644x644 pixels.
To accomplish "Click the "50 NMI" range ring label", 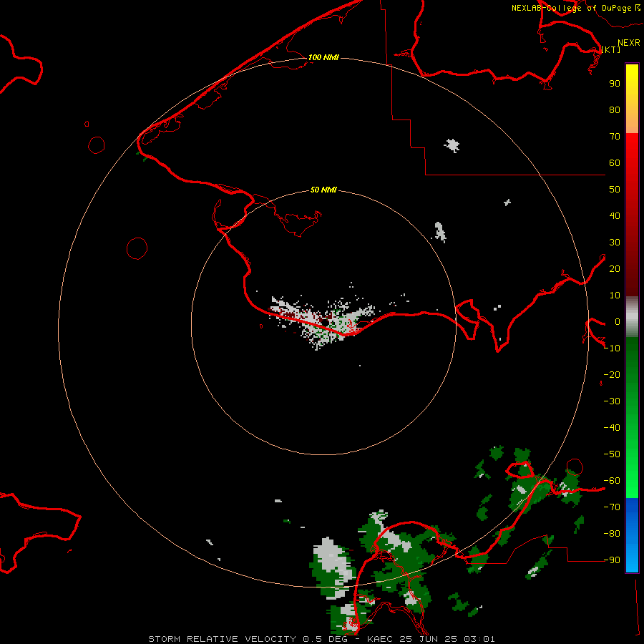I will click(x=323, y=190).
